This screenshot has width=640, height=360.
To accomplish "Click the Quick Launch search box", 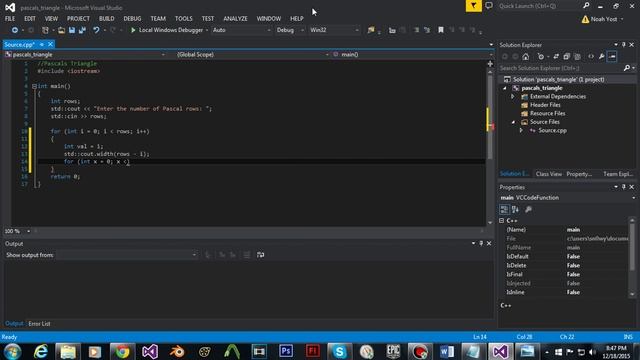I will [539, 6].
